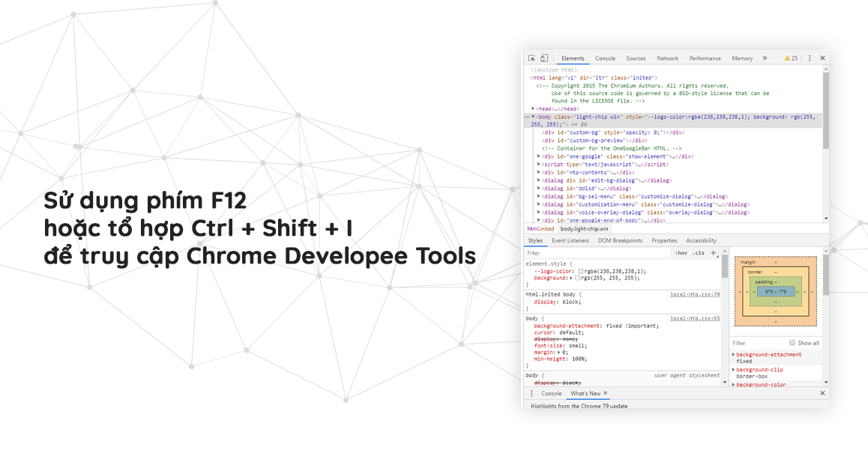Open the Performance tab

pyautogui.click(x=705, y=58)
